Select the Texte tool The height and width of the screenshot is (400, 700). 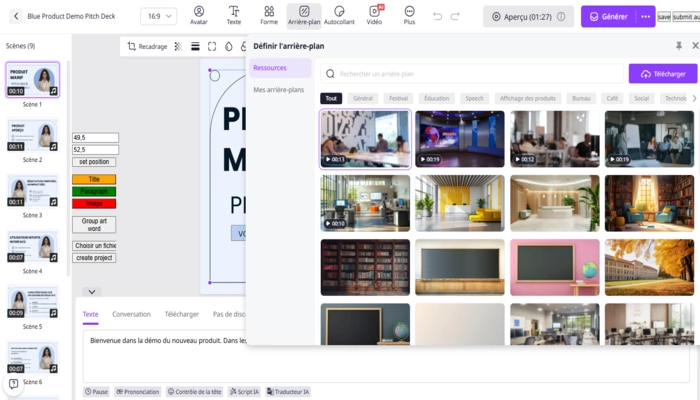(234, 16)
